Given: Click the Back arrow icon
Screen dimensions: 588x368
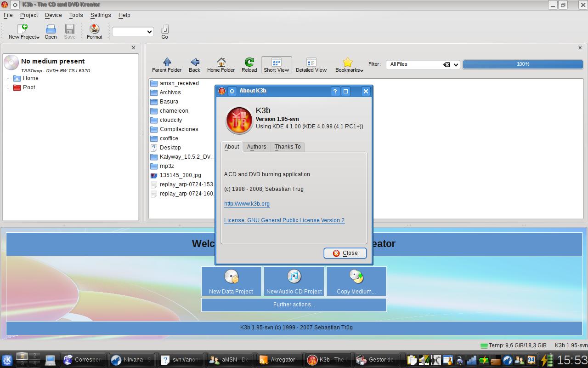Looking at the screenshot, I should tap(194, 62).
